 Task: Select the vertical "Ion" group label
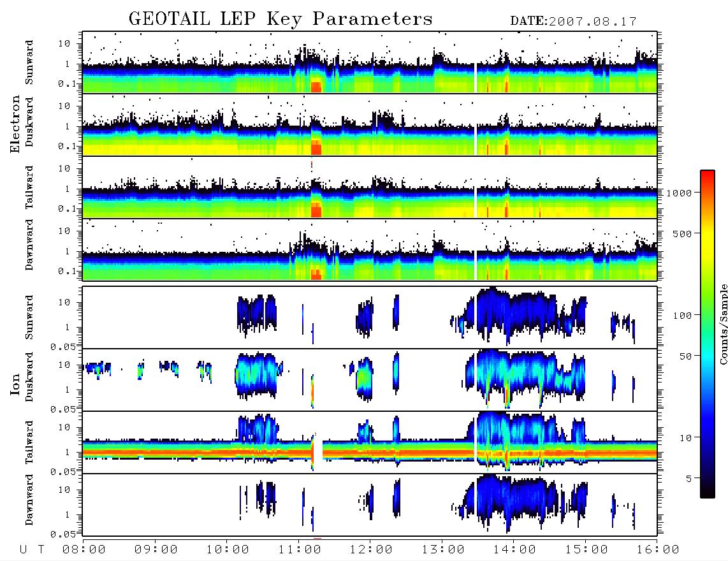pos(15,384)
